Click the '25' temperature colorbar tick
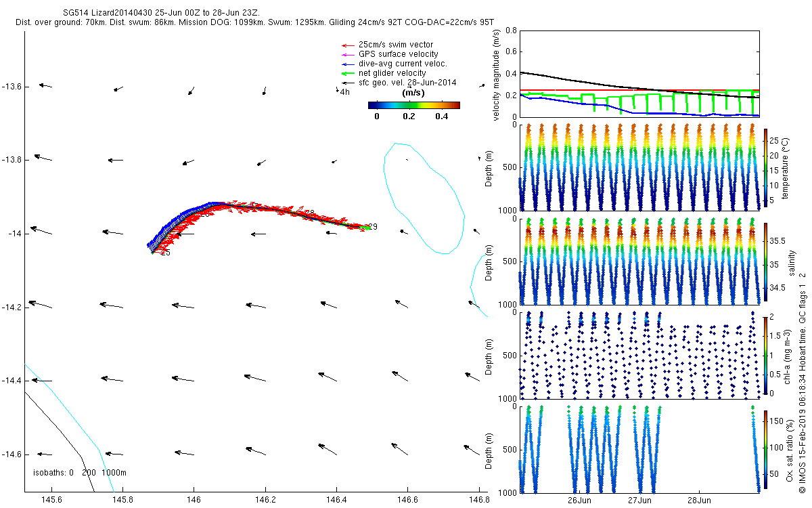 click(x=775, y=142)
